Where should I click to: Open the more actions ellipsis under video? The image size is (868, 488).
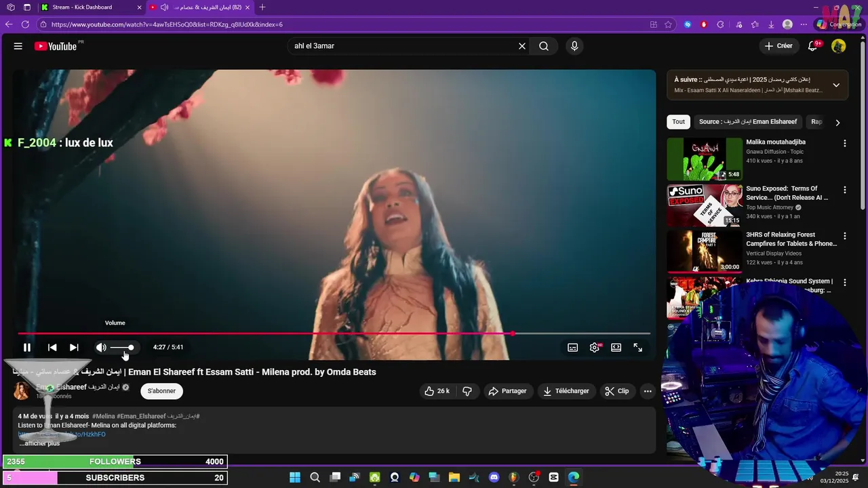648,391
